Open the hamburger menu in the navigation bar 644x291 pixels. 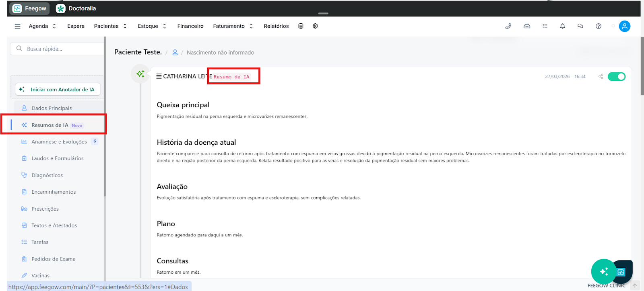[x=17, y=26]
